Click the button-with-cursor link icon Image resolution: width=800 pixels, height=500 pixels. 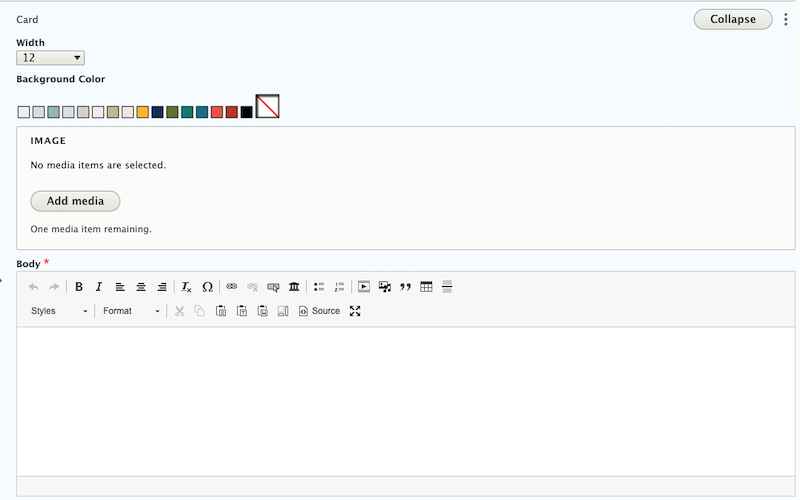tap(273, 287)
